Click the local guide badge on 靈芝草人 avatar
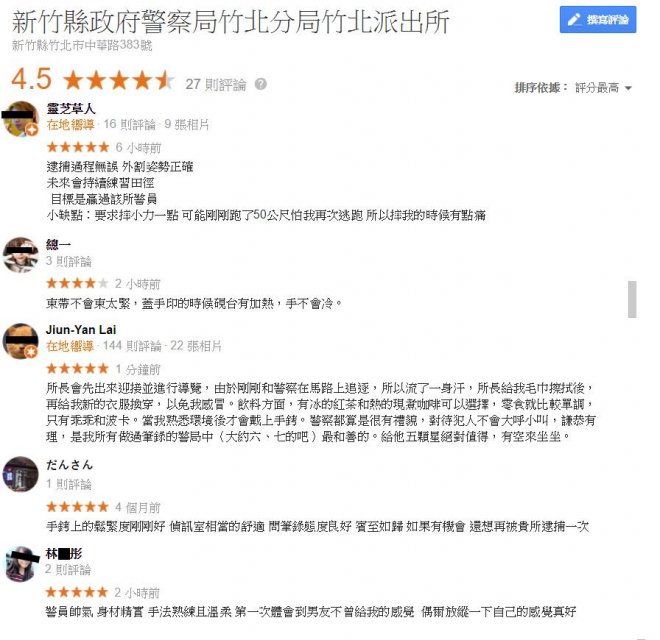 click(32, 130)
